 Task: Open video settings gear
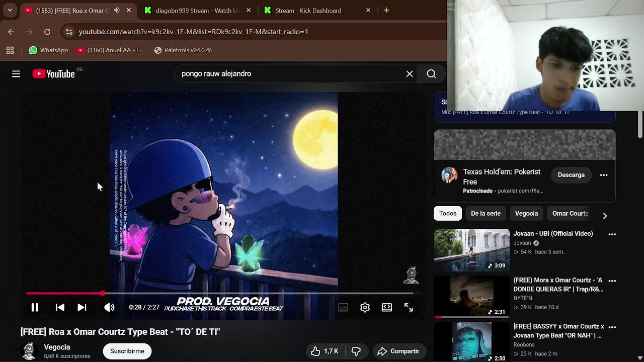[x=365, y=307]
